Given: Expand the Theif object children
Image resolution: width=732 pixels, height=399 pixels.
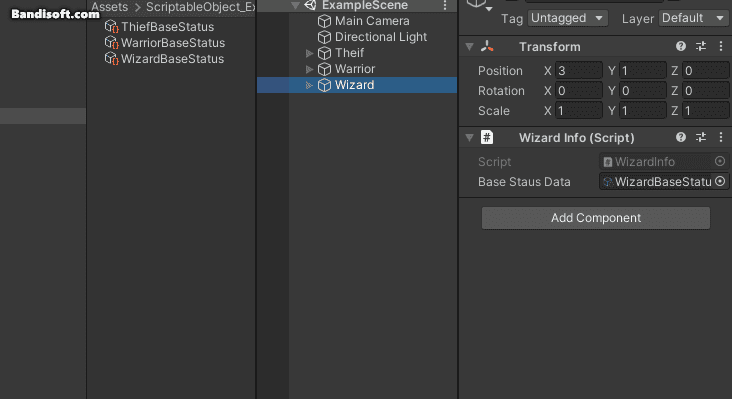Looking at the screenshot, I should [x=309, y=53].
